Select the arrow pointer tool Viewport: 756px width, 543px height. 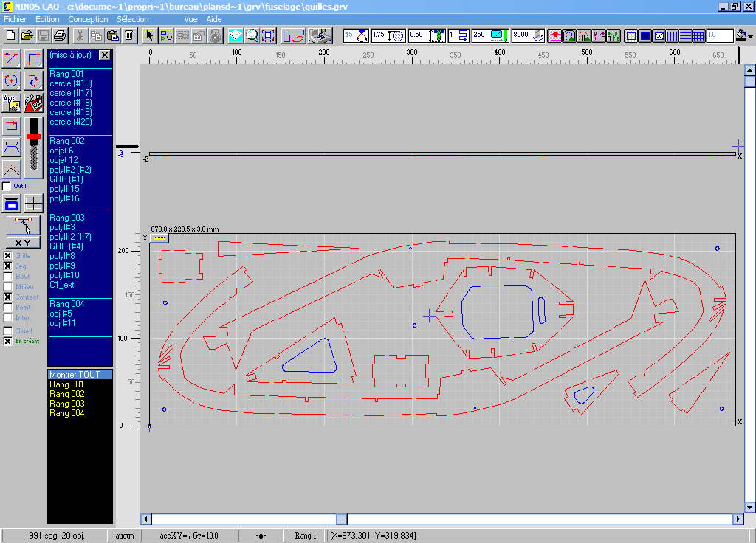148,35
